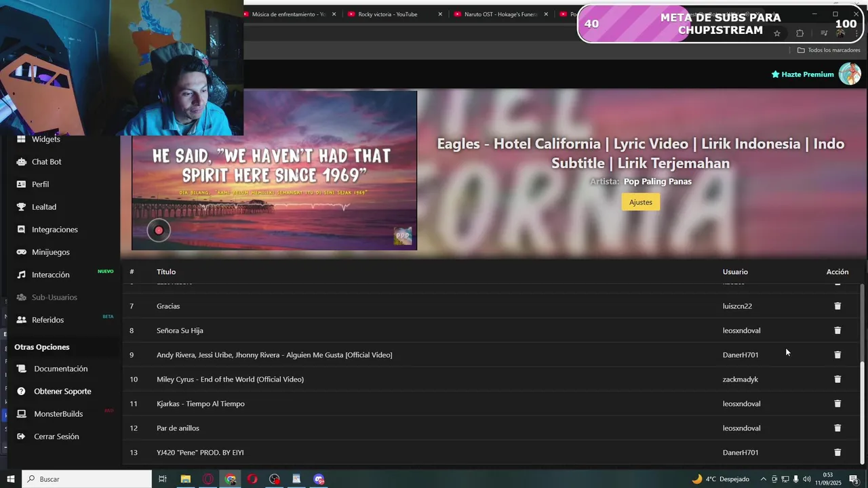868x488 pixels.
Task: Open the notifications center icon
Action: point(854,479)
